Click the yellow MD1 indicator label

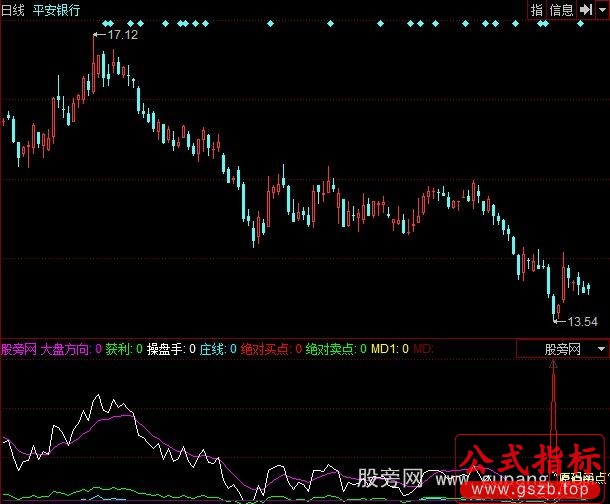[x=384, y=349]
